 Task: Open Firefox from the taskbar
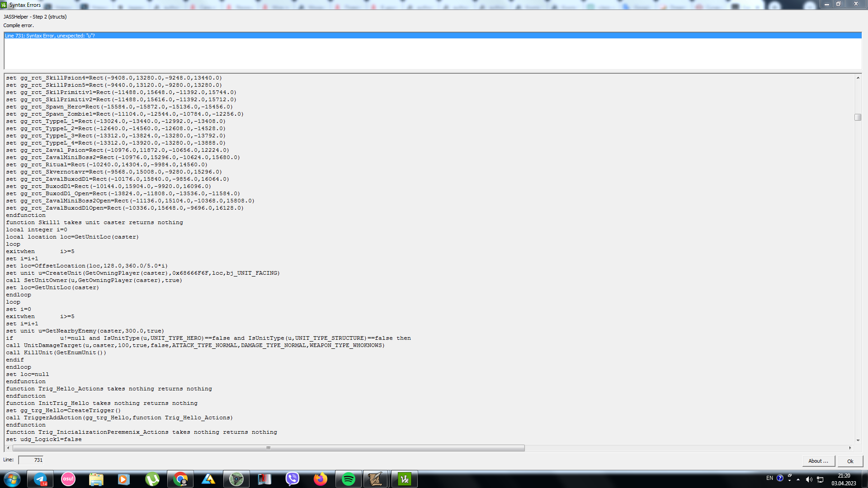click(x=321, y=479)
